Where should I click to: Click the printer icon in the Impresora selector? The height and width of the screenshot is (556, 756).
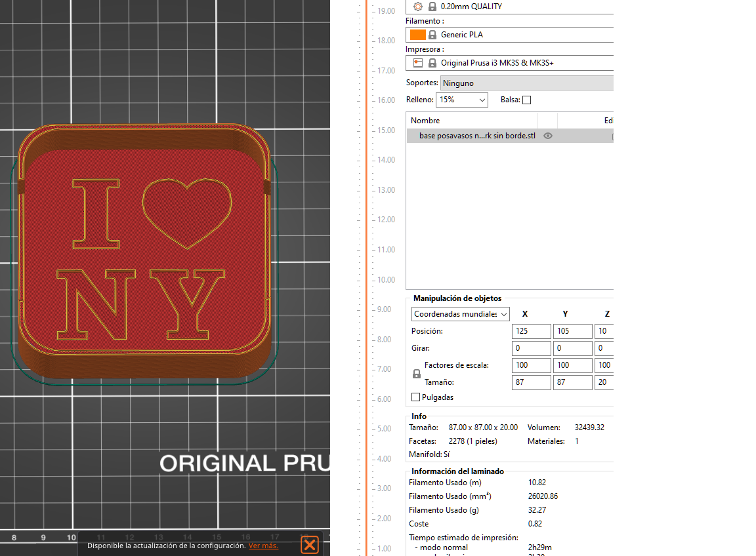point(418,63)
